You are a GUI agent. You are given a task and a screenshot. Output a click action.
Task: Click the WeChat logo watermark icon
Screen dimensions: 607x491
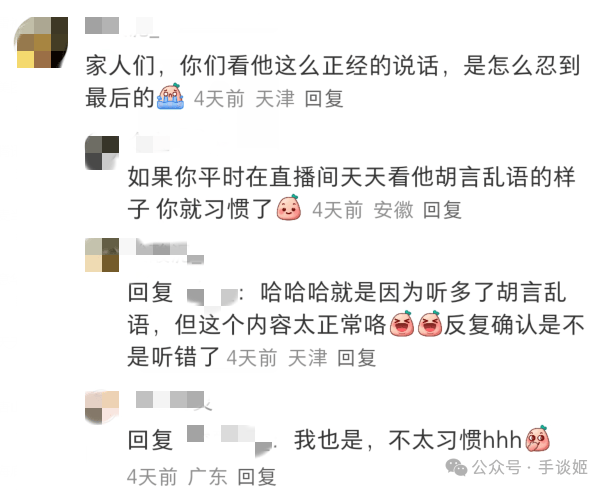[456, 467]
